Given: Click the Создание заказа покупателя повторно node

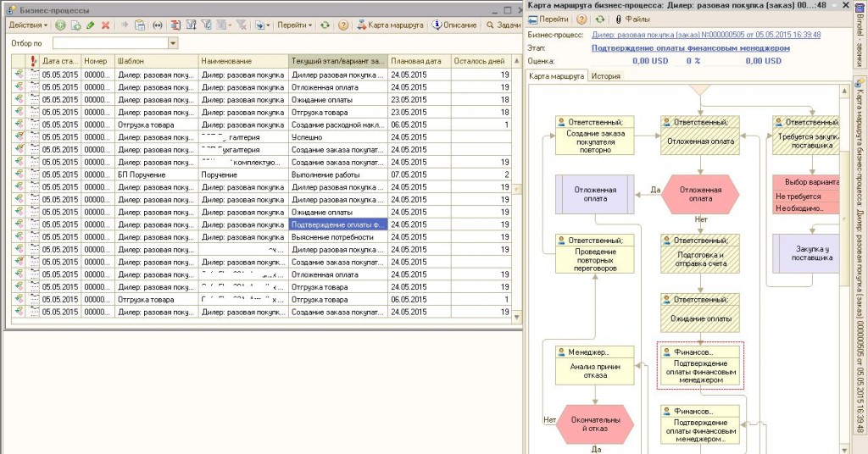Looking at the screenshot, I should 595,136.
